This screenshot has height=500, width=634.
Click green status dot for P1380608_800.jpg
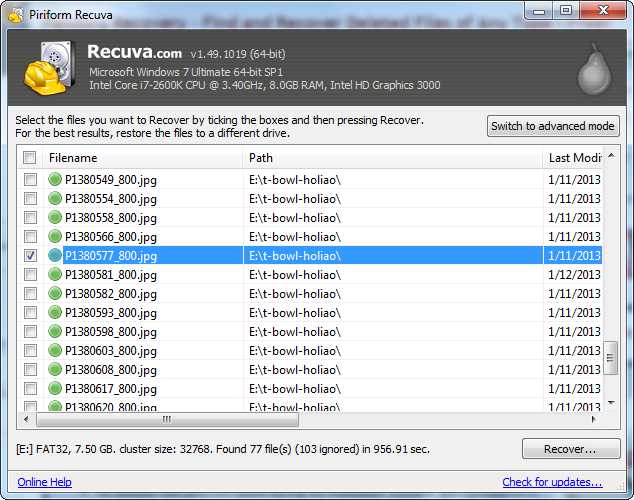point(55,369)
